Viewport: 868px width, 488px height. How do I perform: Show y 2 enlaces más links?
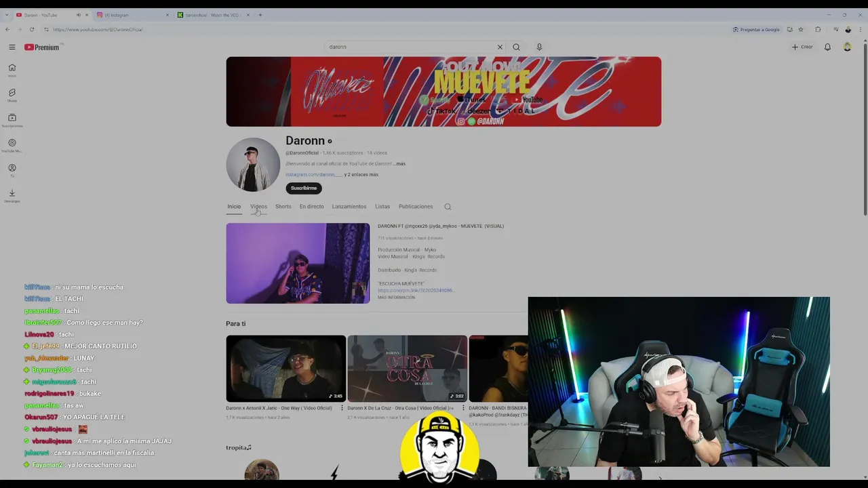point(361,175)
